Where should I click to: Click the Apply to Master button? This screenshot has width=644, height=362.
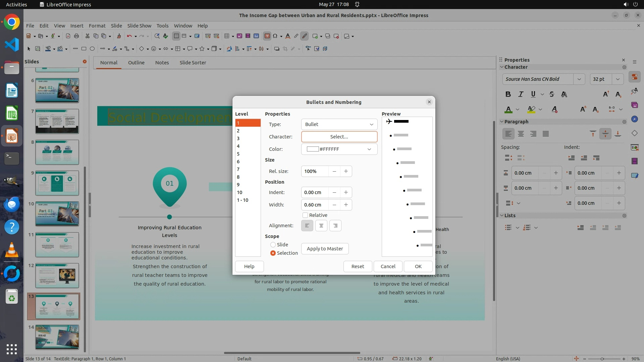point(325,249)
